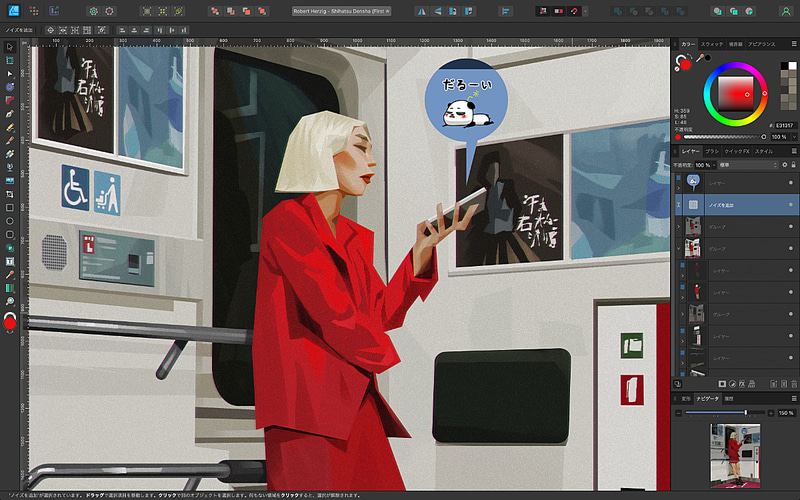Click align left in context toolbar
This screenshot has height=500, width=800.
pyautogui.click(x=121, y=30)
